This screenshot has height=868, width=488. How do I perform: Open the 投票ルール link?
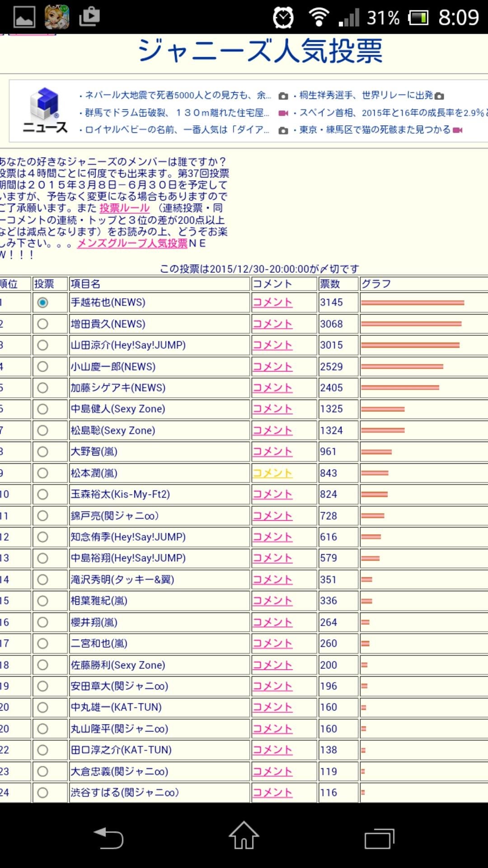[x=124, y=208]
